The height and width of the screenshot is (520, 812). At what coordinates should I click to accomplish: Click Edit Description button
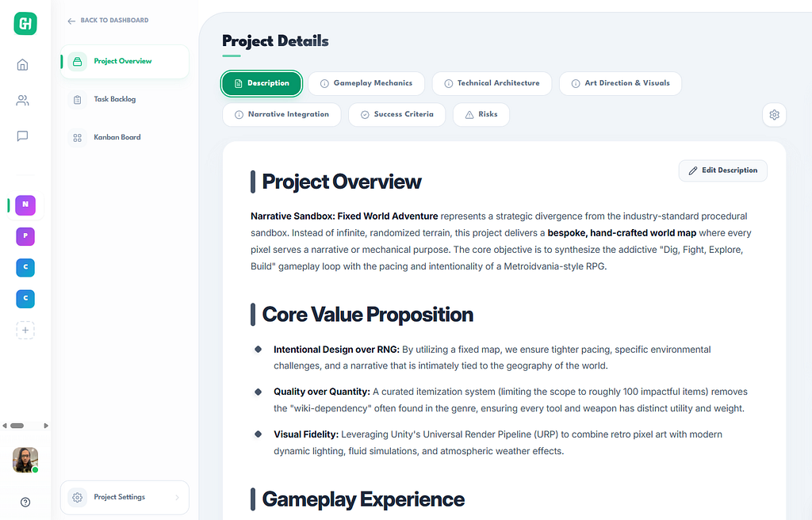[723, 170]
